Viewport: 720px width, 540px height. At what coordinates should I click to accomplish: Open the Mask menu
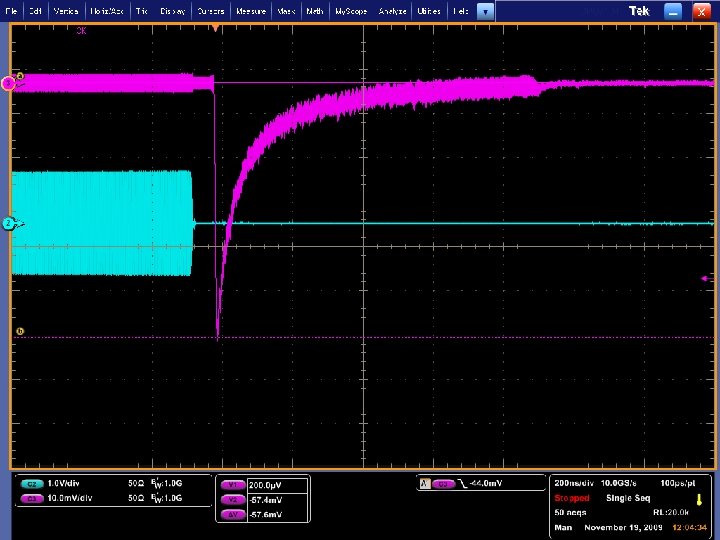click(286, 11)
